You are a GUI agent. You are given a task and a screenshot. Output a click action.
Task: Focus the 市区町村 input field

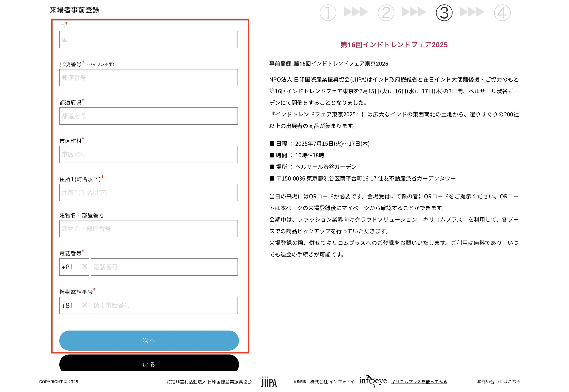[148, 154]
